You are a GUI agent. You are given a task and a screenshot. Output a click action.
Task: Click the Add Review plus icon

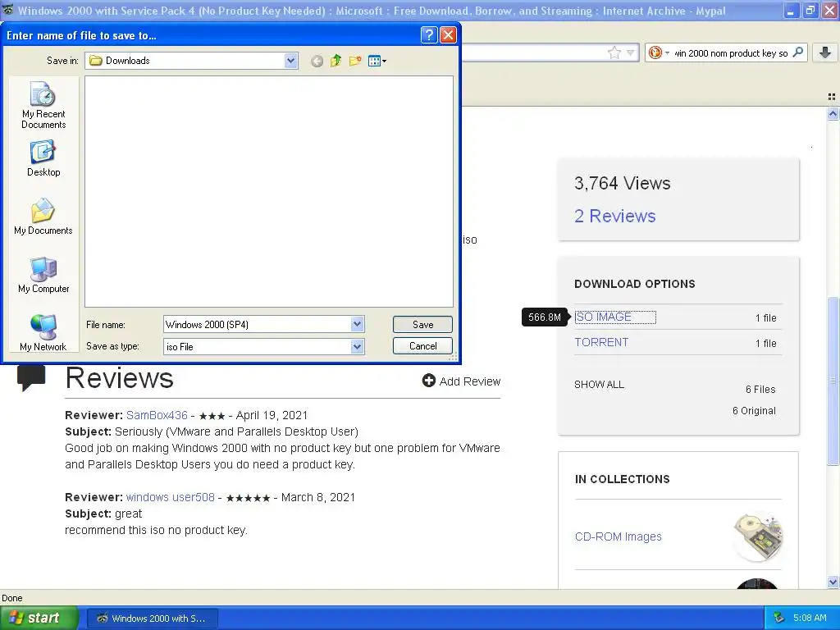pos(428,381)
